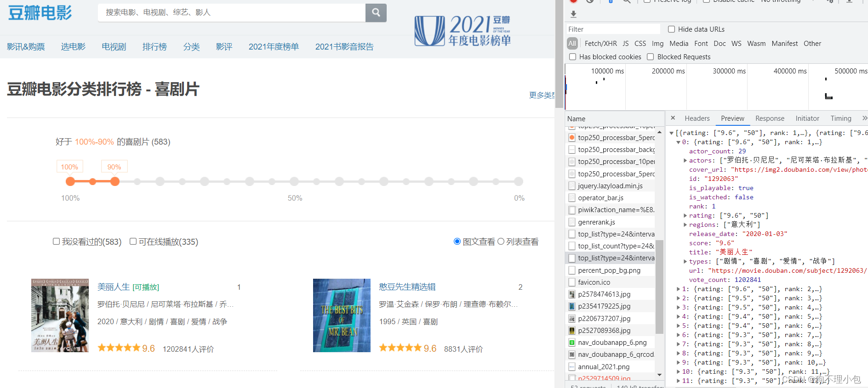This screenshot has width=868, height=388.
Task: Close the request details pane with X
Action: [673, 118]
